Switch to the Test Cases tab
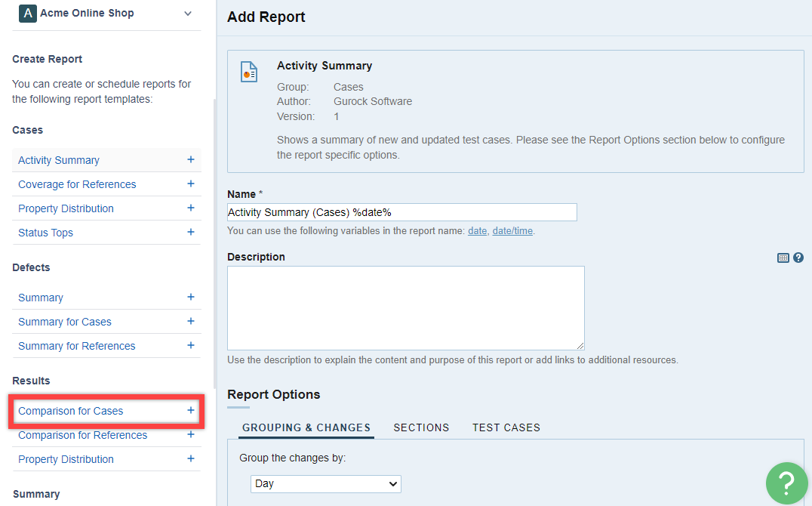 pos(506,427)
